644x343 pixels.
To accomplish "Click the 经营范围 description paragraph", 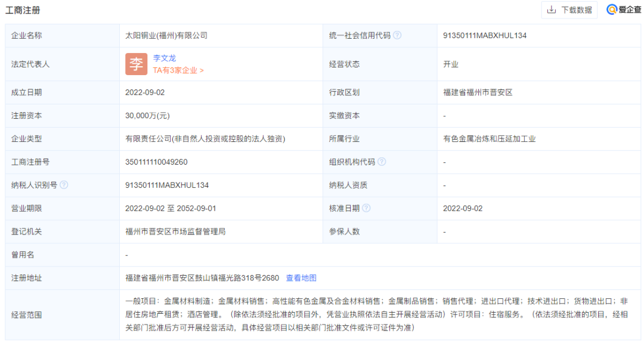I will pos(377,314).
